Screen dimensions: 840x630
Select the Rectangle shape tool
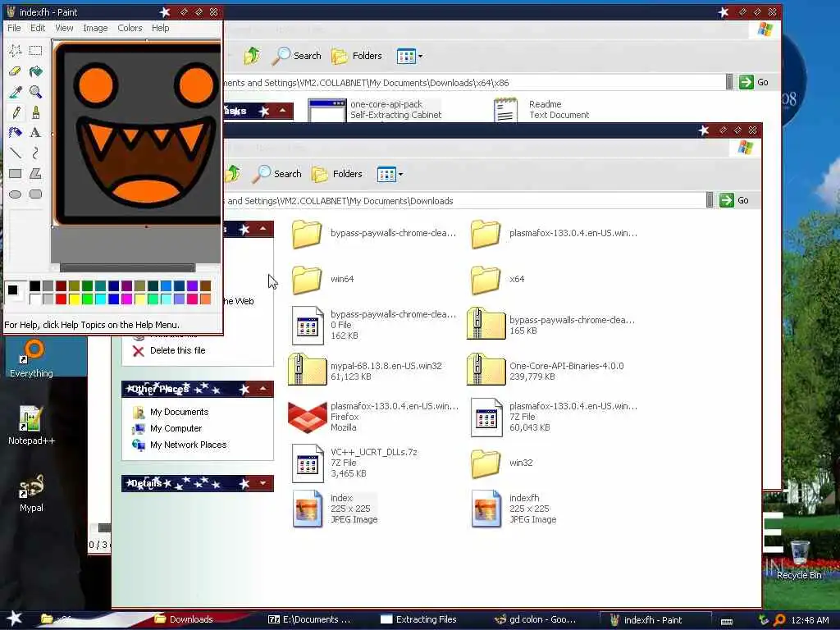tap(15, 174)
